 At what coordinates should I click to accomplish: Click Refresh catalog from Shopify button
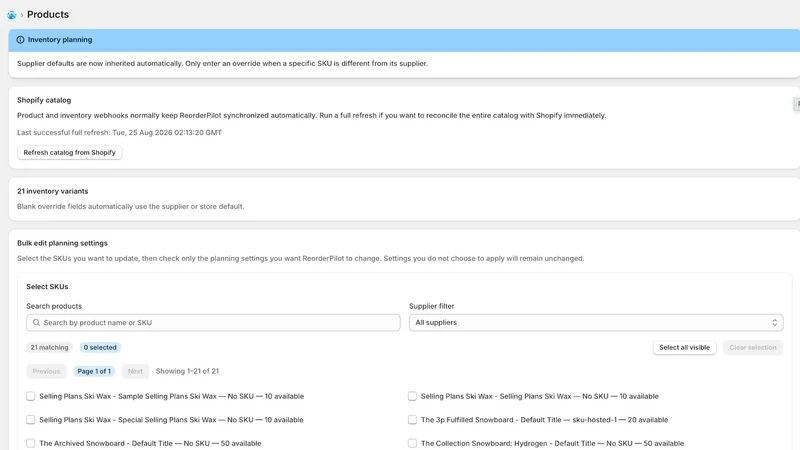69,153
